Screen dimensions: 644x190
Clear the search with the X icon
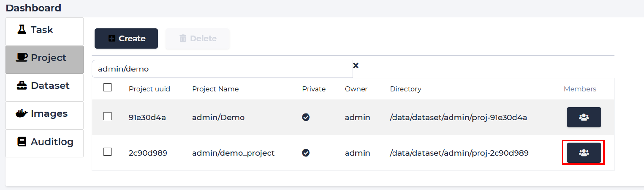(x=356, y=66)
